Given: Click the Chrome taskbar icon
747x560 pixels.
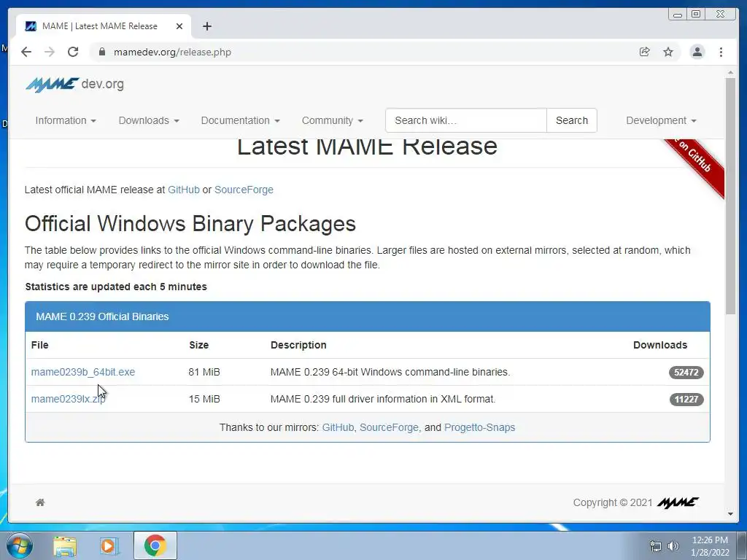Looking at the screenshot, I should pyautogui.click(x=155, y=545).
